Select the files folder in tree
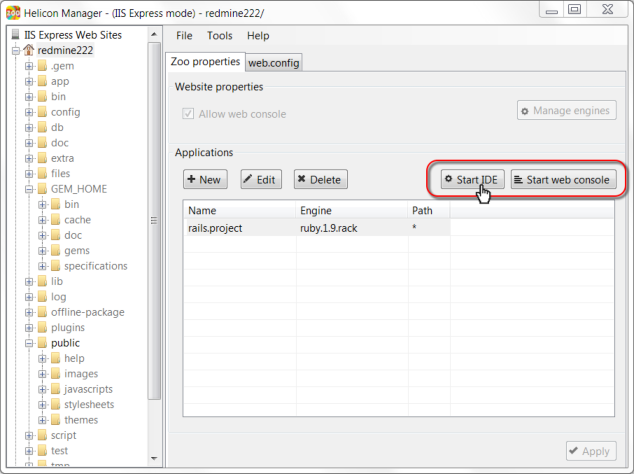This screenshot has width=634, height=474. tap(61, 174)
